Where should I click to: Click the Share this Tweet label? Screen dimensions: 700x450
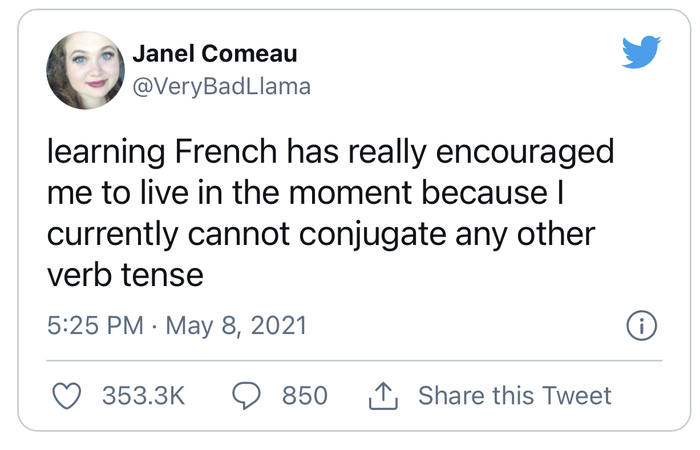point(514,396)
